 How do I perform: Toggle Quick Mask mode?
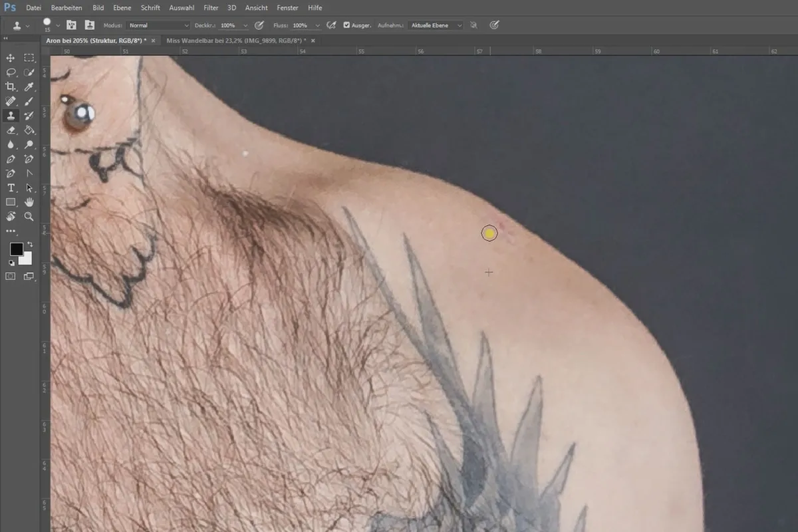[x=11, y=276]
